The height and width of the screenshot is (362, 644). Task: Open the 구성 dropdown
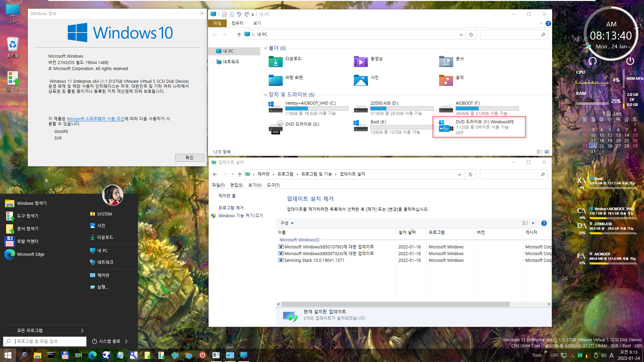tap(287, 223)
